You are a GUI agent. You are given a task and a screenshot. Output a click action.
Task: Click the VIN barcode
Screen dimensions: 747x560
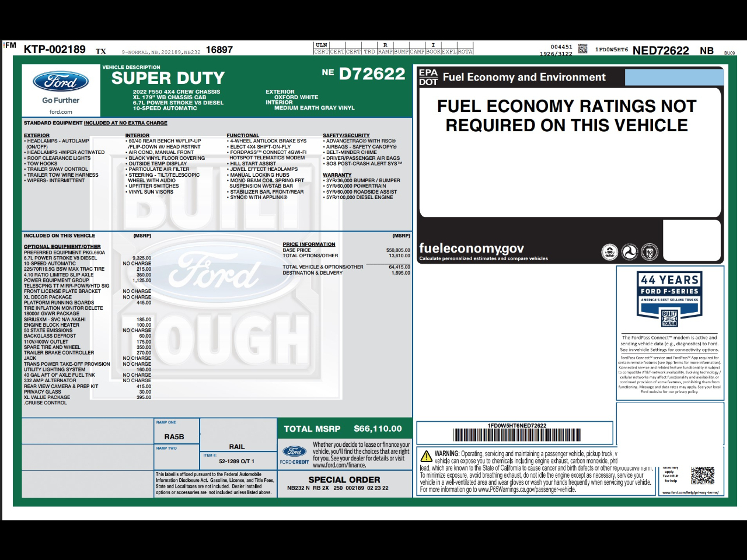point(517,435)
